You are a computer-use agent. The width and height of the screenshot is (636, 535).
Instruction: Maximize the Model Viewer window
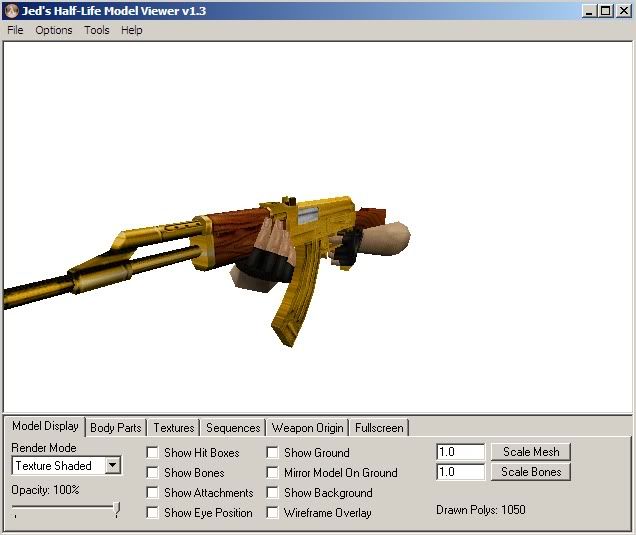click(x=605, y=11)
